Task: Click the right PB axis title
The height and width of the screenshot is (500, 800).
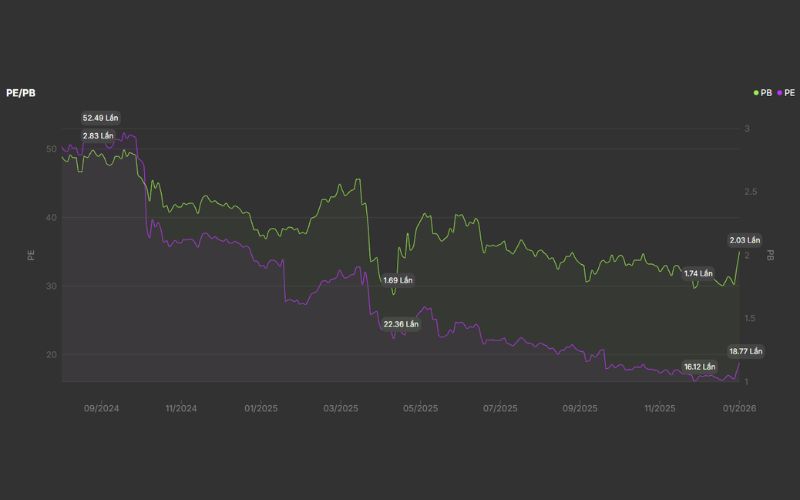Action: click(x=770, y=255)
